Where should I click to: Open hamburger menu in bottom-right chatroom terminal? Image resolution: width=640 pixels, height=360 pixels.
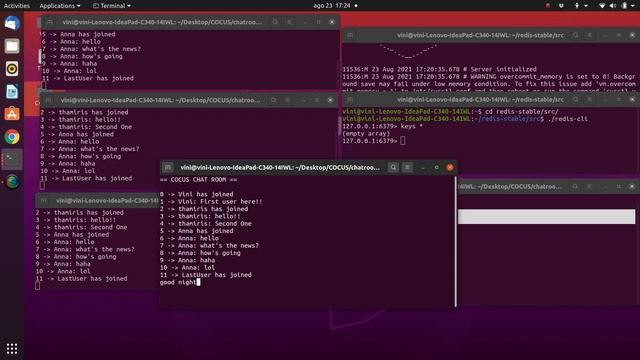(x=589, y=187)
